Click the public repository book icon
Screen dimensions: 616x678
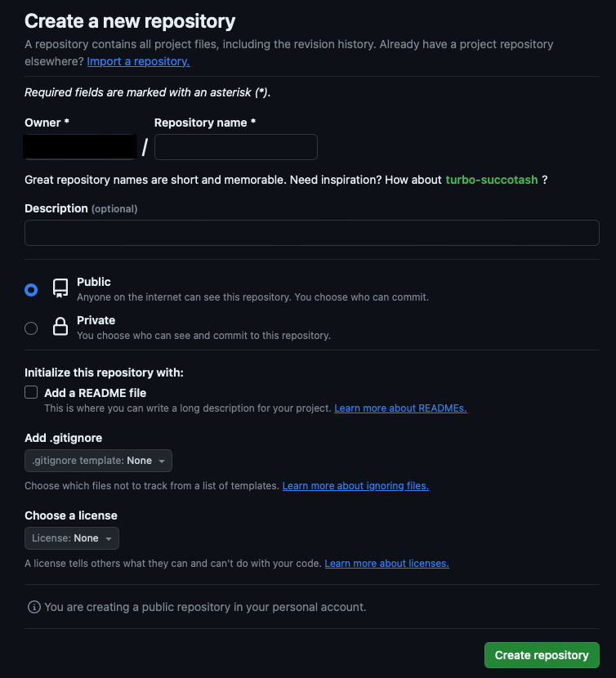click(60, 288)
